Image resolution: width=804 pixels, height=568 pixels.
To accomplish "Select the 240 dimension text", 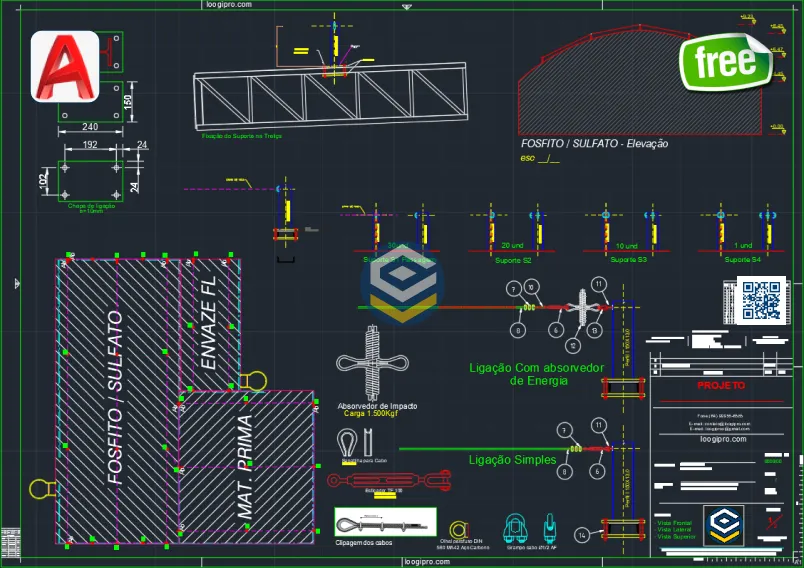I will tap(90, 127).
